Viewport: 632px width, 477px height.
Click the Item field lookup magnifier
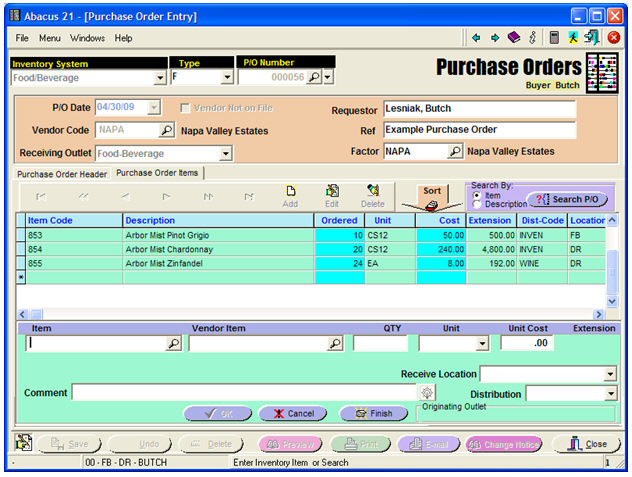(173, 343)
